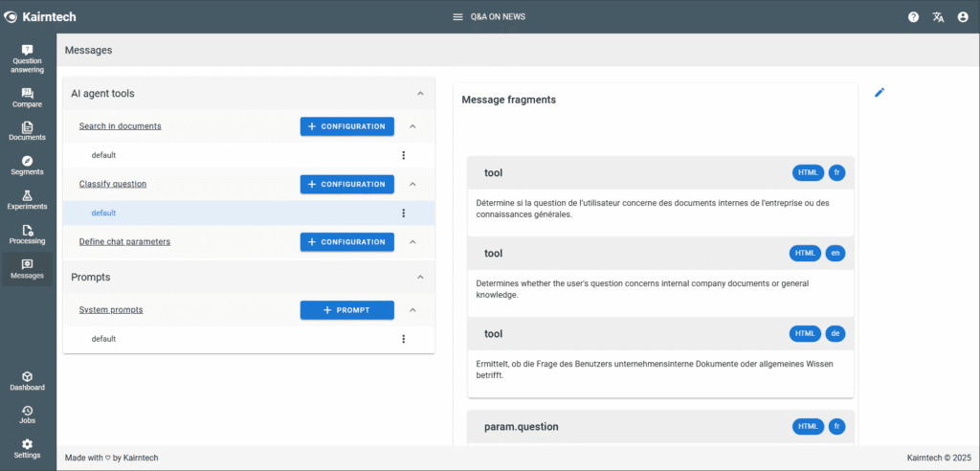Image resolution: width=980 pixels, height=471 pixels.
Task: Collapse the System prompts group
Action: pos(412,310)
